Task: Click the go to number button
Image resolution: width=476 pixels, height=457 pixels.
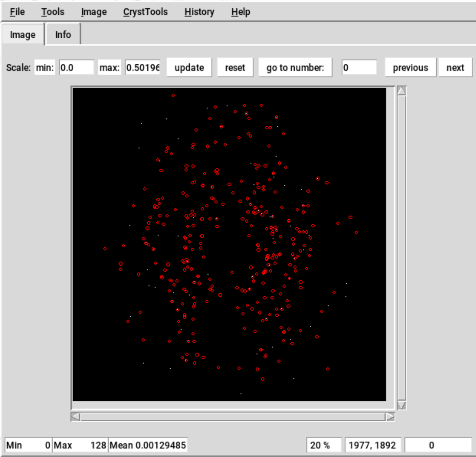Action: pos(295,67)
